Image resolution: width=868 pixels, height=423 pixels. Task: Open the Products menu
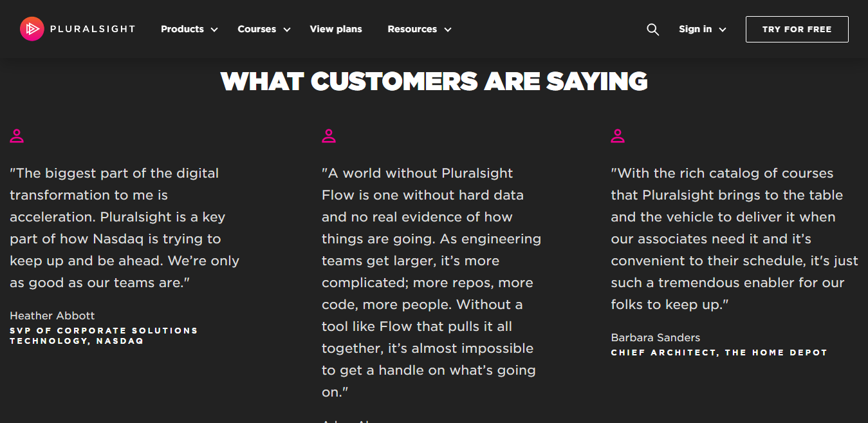[x=182, y=29]
